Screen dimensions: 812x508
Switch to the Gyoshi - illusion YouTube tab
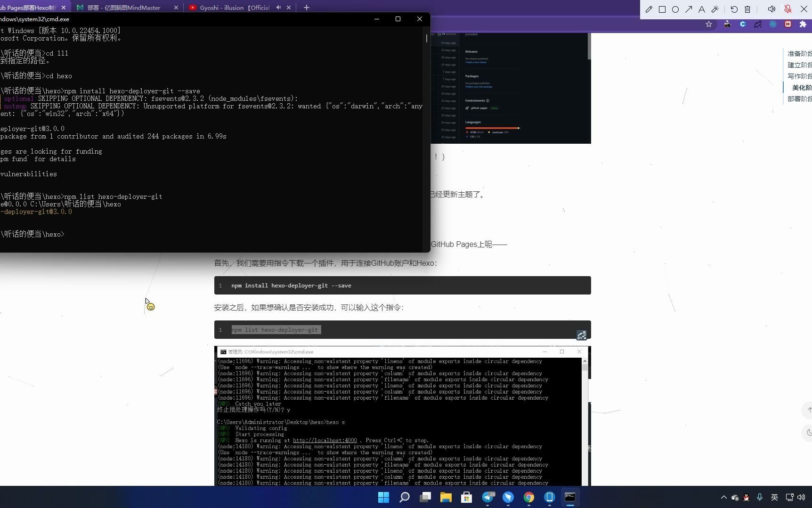point(235,8)
